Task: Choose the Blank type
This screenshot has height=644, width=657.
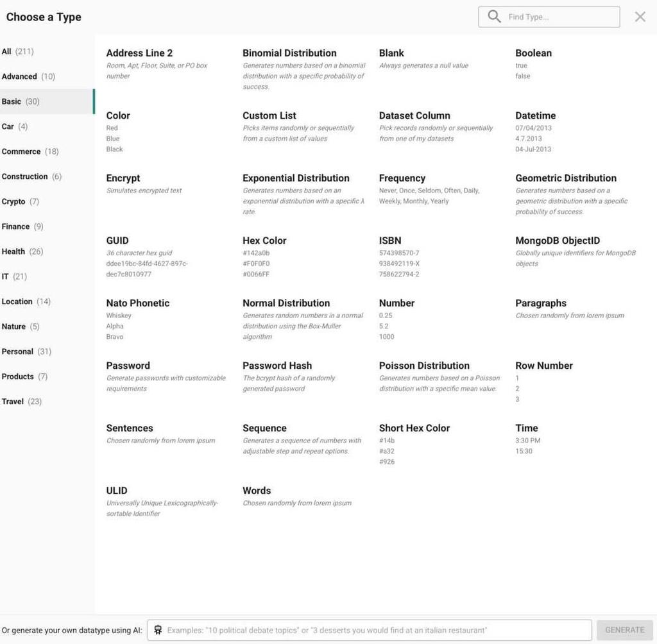Action: point(391,53)
